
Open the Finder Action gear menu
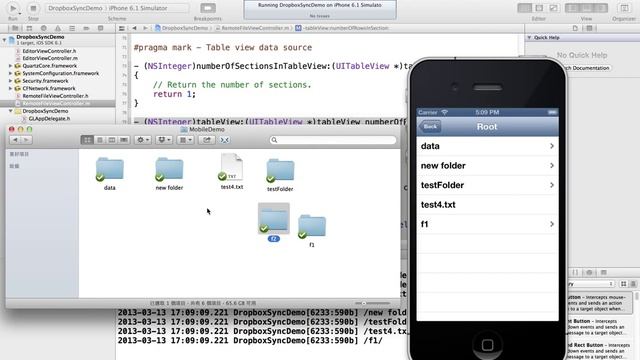[x=143, y=140]
